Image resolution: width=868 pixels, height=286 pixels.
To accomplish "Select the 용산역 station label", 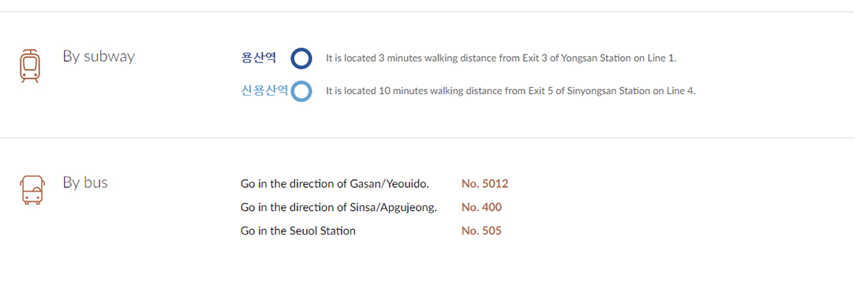I will click(x=259, y=58).
